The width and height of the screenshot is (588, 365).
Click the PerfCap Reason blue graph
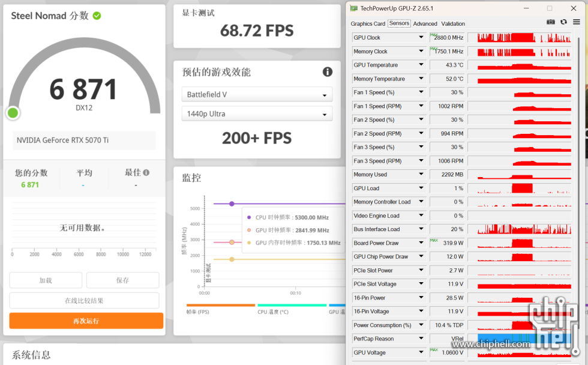point(520,339)
